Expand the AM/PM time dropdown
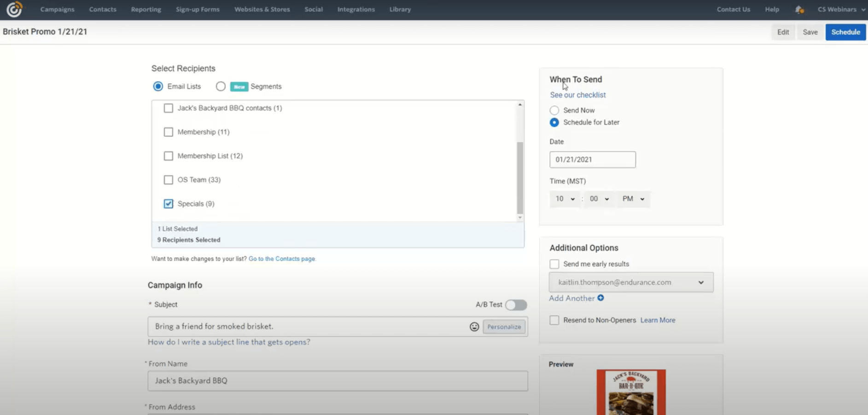Screen dimensions: 868x415 point(633,199)
